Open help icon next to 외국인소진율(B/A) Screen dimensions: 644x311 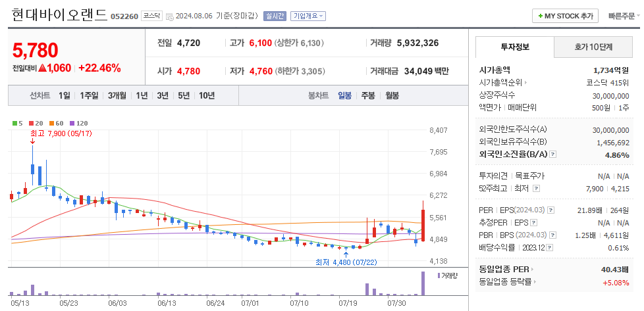coord(553,155)
